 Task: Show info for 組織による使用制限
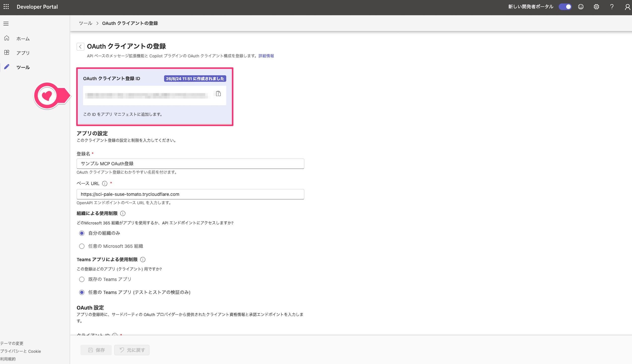point(123,213)
